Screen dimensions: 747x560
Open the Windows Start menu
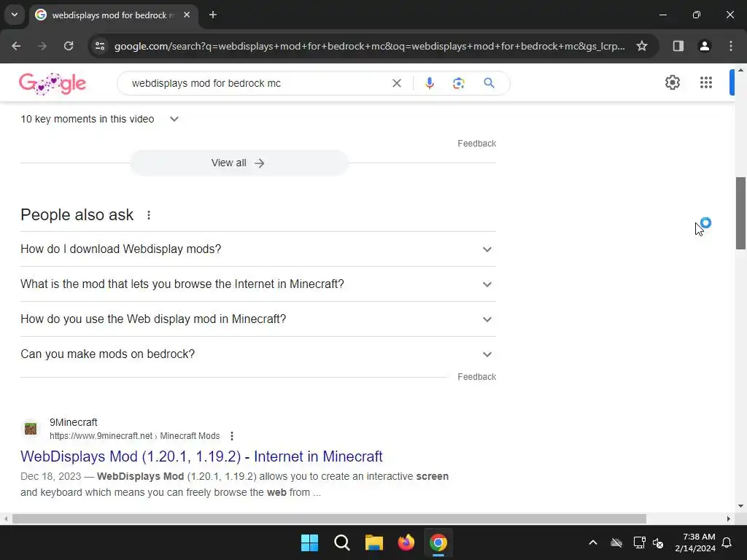[x=309, y=542]
